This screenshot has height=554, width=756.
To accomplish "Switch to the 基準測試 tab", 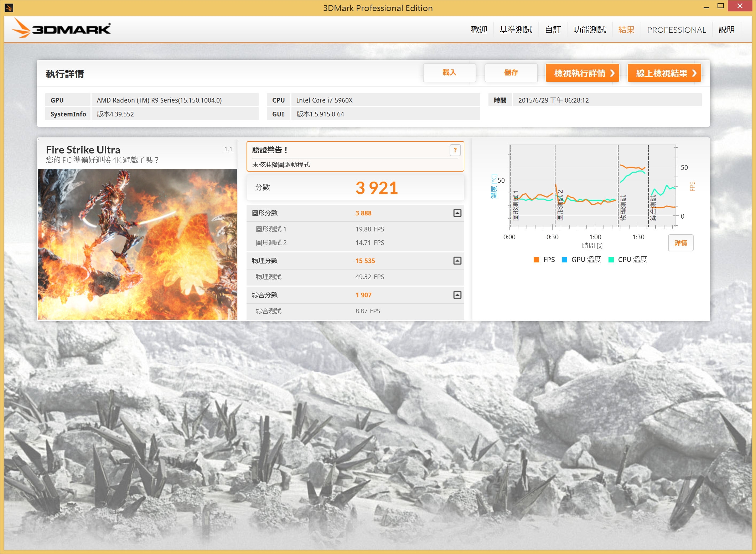I will (x=516, y=30).
